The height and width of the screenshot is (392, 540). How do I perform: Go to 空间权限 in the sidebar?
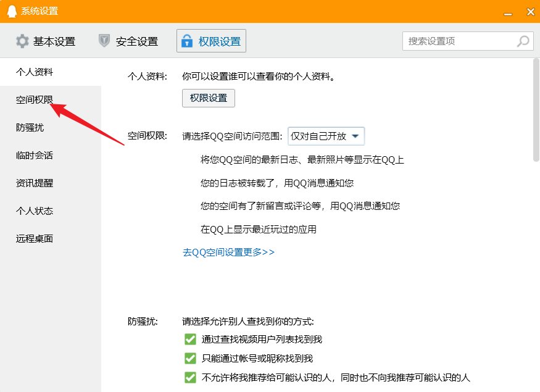click(51, 100)
